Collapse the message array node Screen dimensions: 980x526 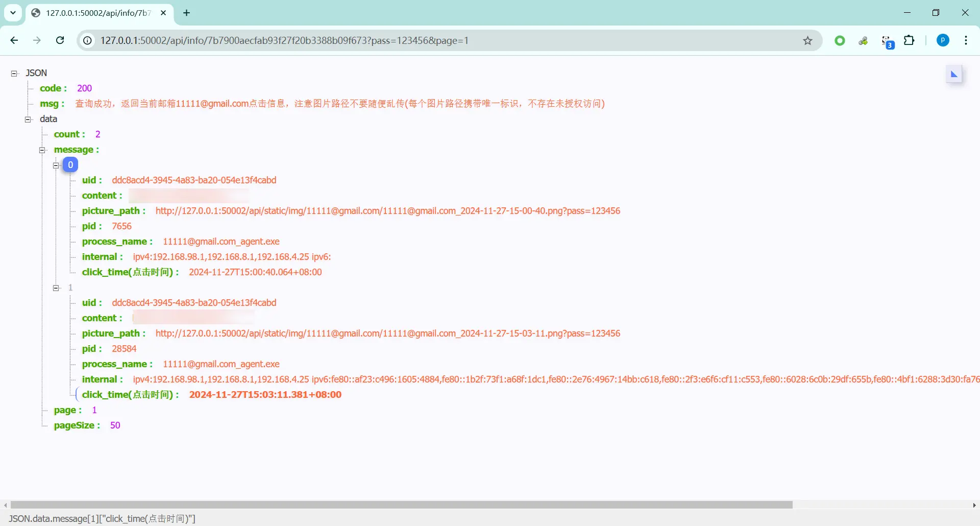[x=42, y=150]
